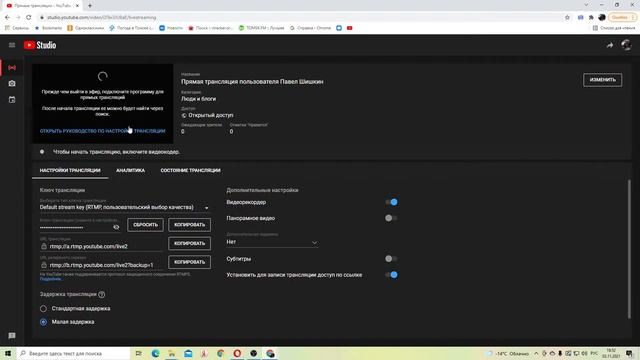Select the Стандартная задержка radio button
Image resolution: width=640 pixels, height=360 pixels.
tap(43, 309)
